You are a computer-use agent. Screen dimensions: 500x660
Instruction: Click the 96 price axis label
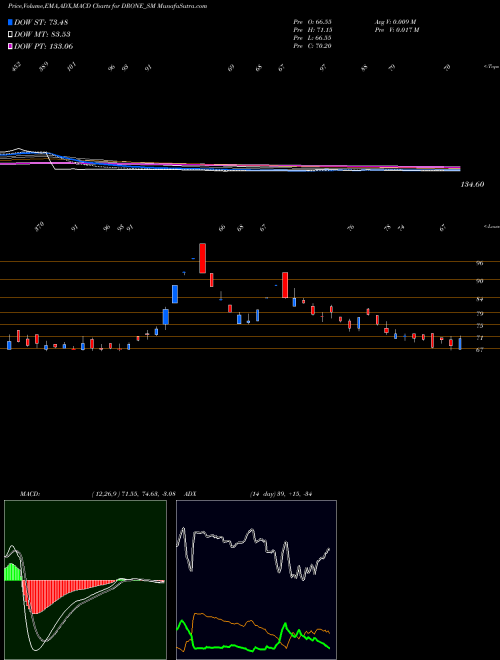tap(479, 263)
